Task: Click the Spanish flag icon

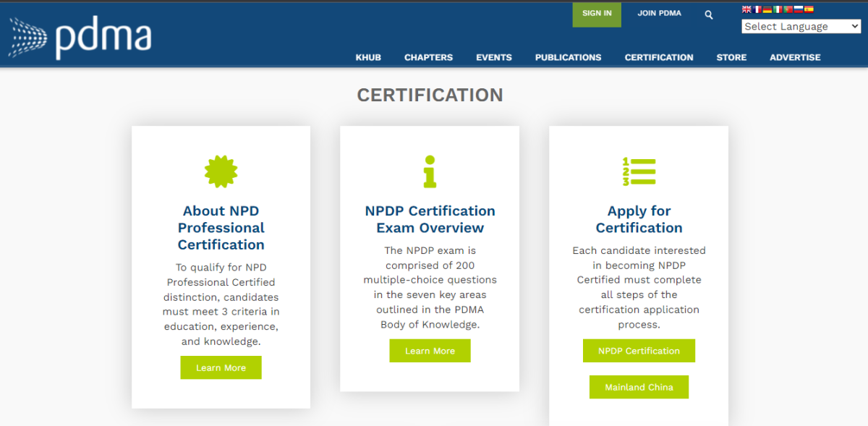Action: pos(809,9)
